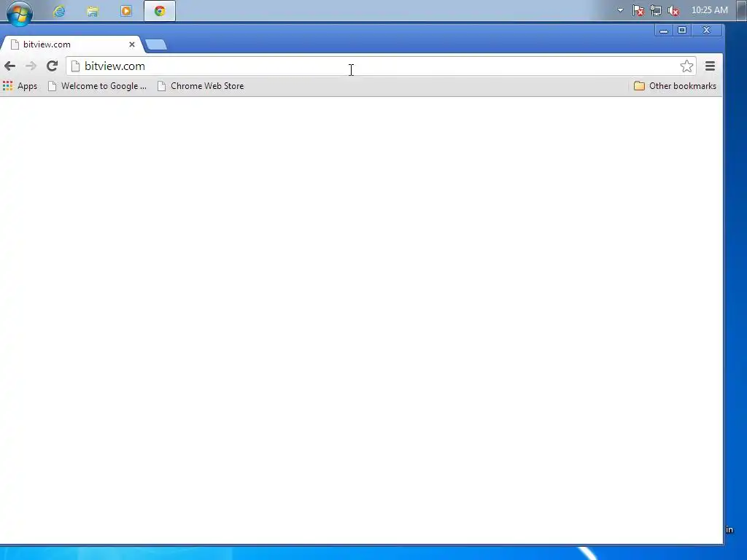
Task: Click the network status tray icon
Action: point(656,10)
